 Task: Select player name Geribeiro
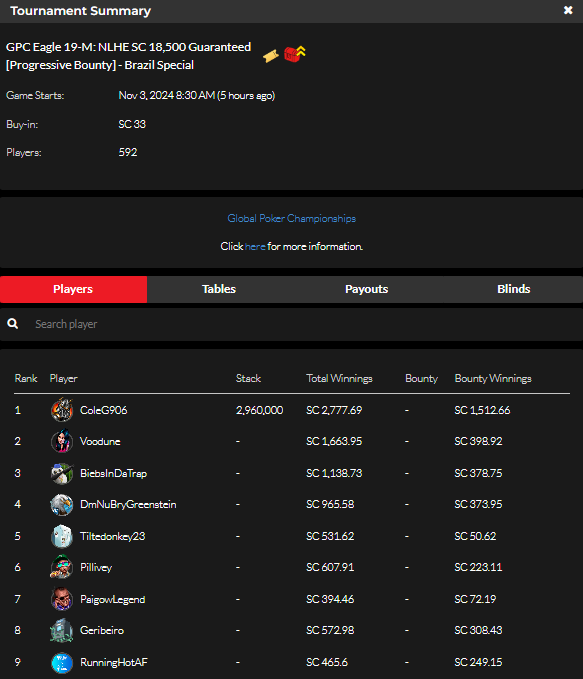[x=102, y=630]
